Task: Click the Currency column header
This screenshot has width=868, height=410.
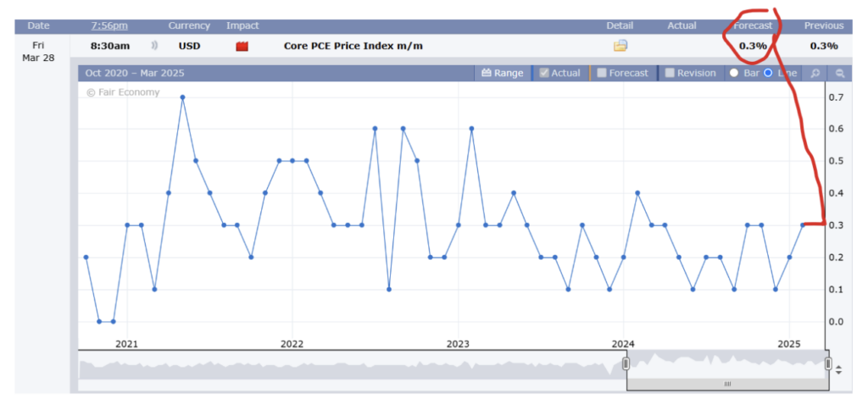Action: tap(189, 25)
